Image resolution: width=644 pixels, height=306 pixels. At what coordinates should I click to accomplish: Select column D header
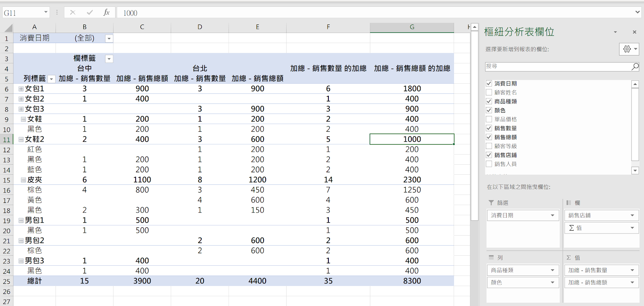200,27
